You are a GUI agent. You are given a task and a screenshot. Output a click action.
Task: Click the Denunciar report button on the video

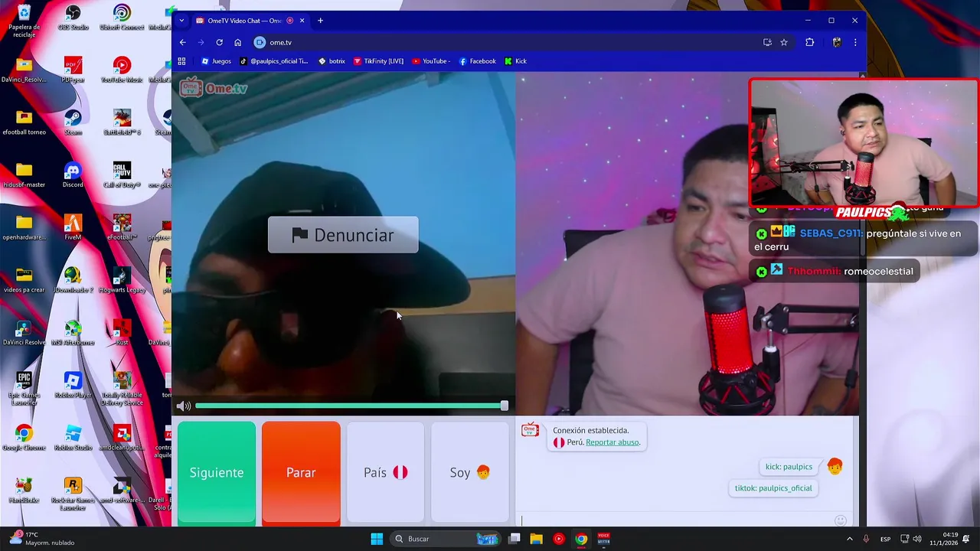click(343, 235)
